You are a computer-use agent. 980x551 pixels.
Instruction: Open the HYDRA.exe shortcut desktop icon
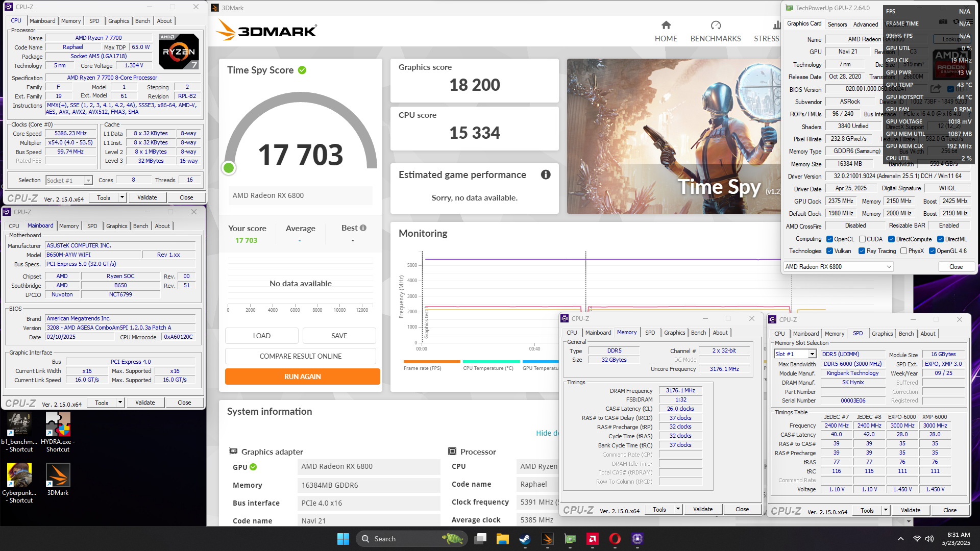pyautogui.click(x=58, y=432)
